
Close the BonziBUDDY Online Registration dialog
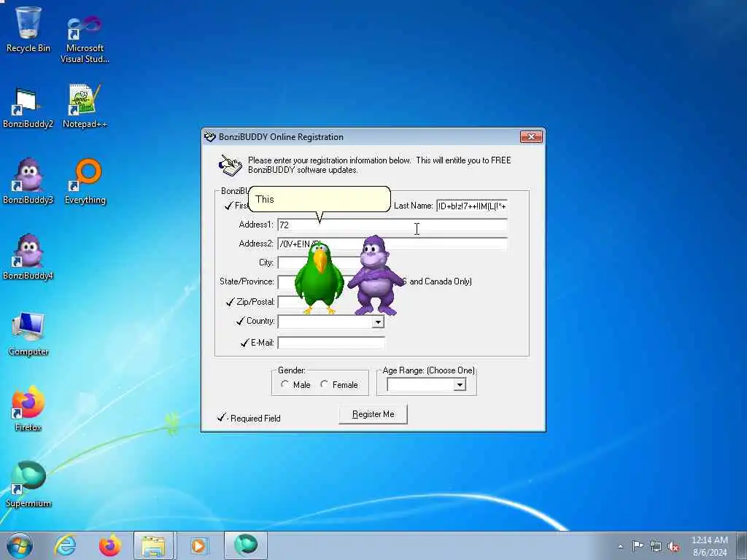[531, 137]
